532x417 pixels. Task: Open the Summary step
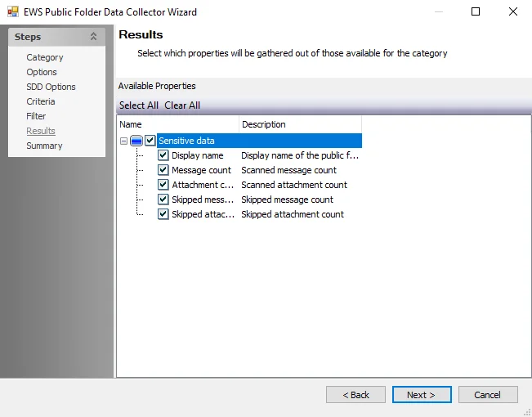(x=44, y=146)
